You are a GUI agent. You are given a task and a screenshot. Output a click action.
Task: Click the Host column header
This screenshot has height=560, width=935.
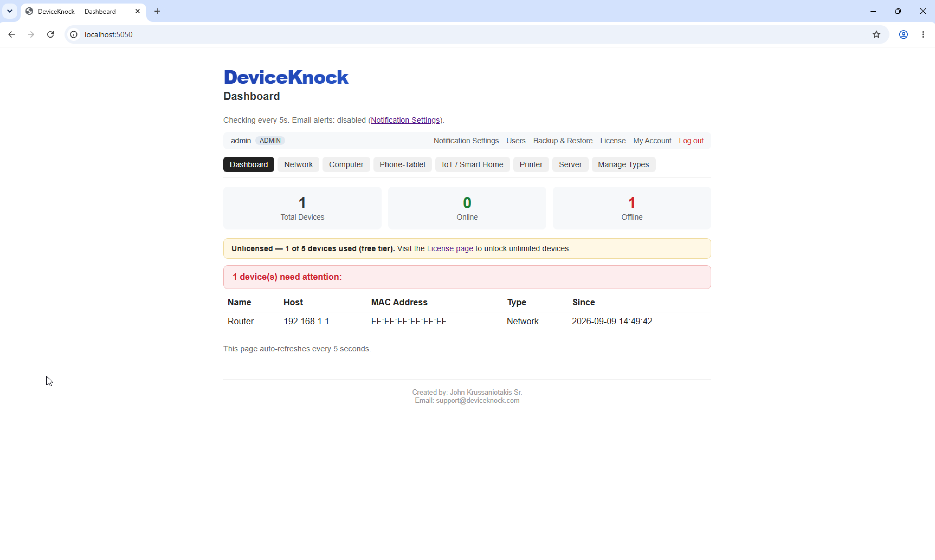tap(293, 302)
